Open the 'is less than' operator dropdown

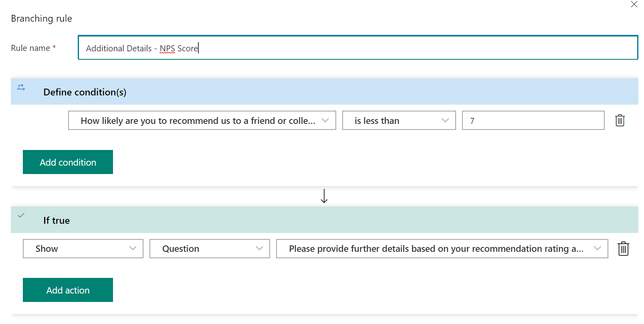[x=399, y=120]
